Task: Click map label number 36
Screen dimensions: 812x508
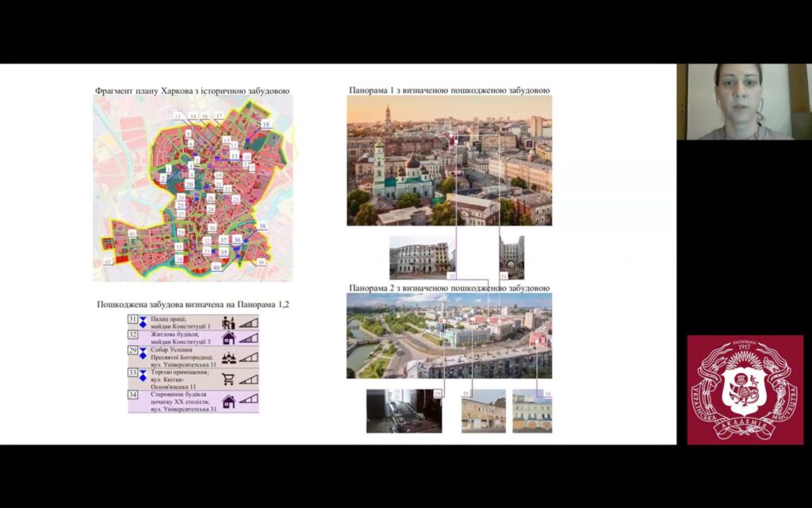Action: (x=237, y=240)
